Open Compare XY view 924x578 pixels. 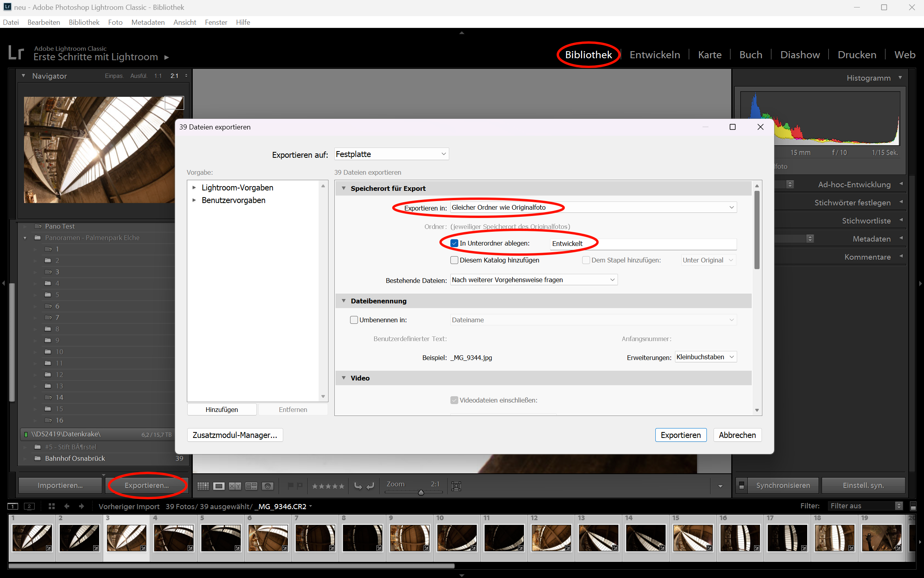pyautogui.click(x=235, y=486)
